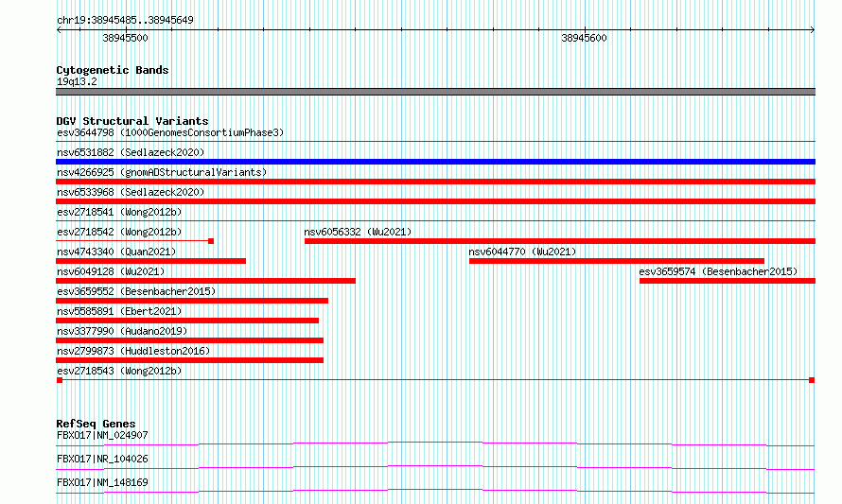Click the right arrow of the ruler
The height and width of the screenshot is (504, 842).
813,29
